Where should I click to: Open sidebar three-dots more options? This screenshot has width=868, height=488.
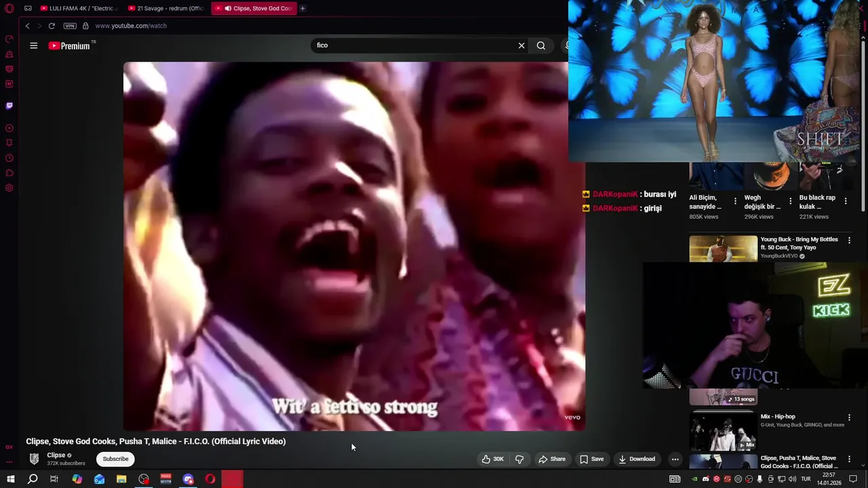(x=9, y=462)
